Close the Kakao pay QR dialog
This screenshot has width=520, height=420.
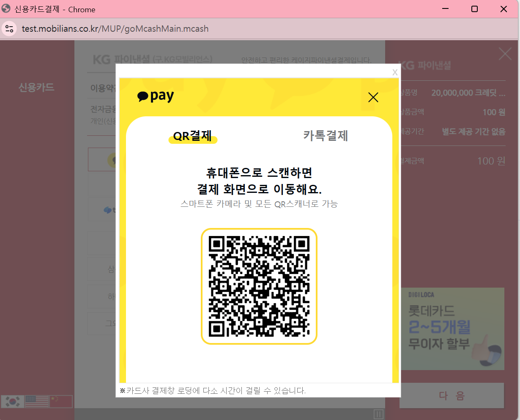click(373, 98)
